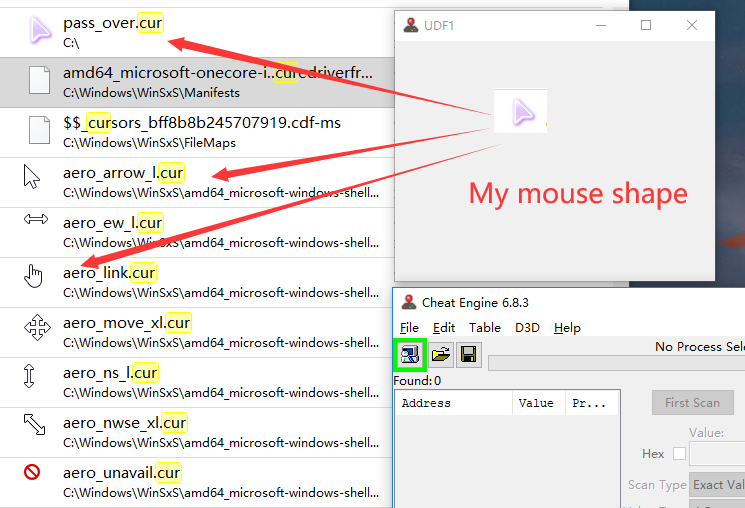Click the C:\Windows\WinSxS\FileMaps path

pyautogui.click(x=149, y=142)
